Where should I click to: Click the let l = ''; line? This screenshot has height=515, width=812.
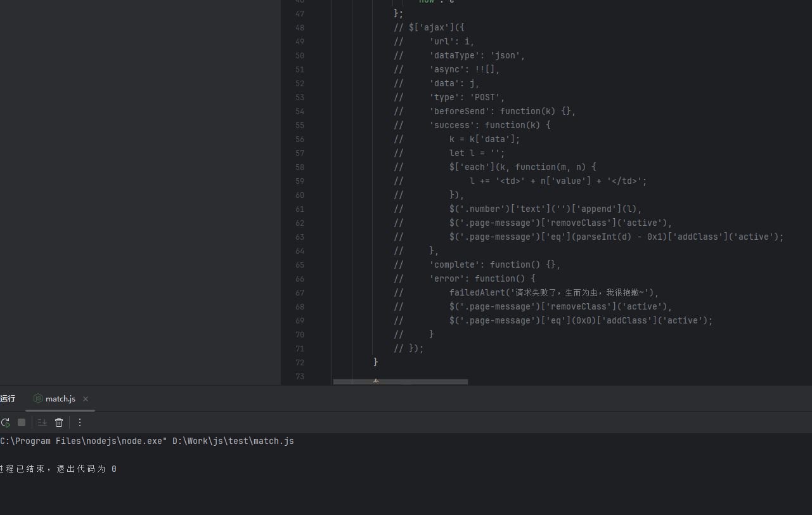[449, 153]
